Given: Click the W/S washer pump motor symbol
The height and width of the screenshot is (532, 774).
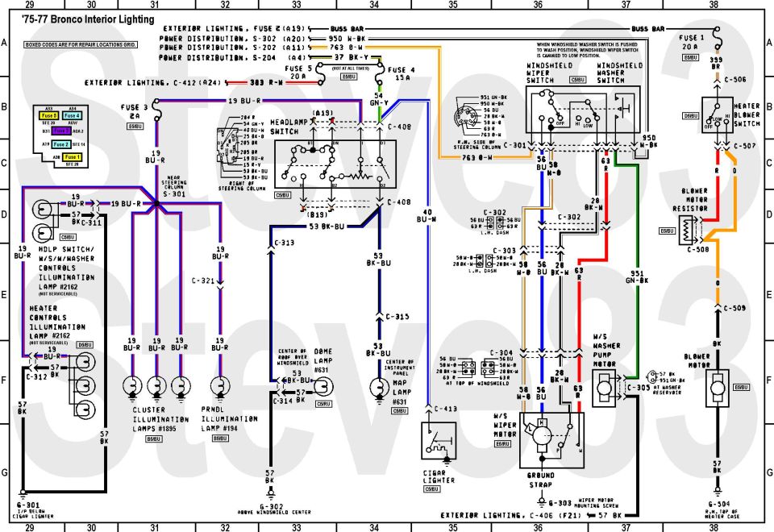Looking at the screenshot, I should pyautogui.click(x=604, y=388).
